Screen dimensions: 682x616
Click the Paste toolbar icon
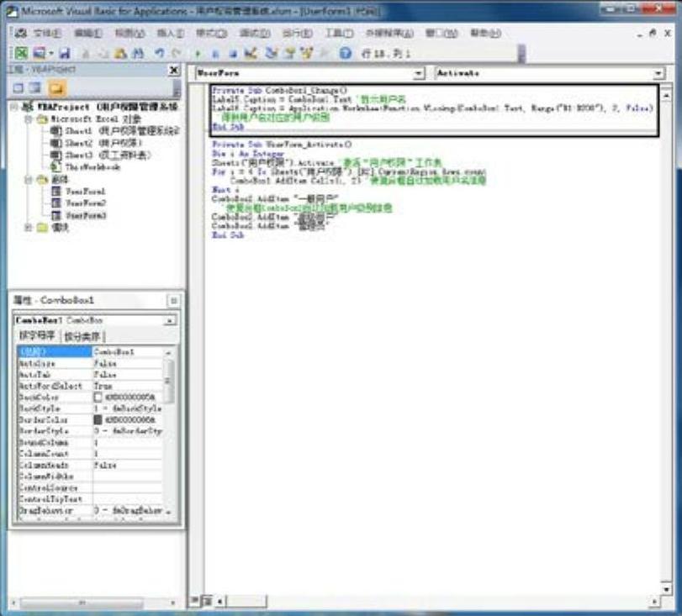pyautogui.click(x=120, y=54)
